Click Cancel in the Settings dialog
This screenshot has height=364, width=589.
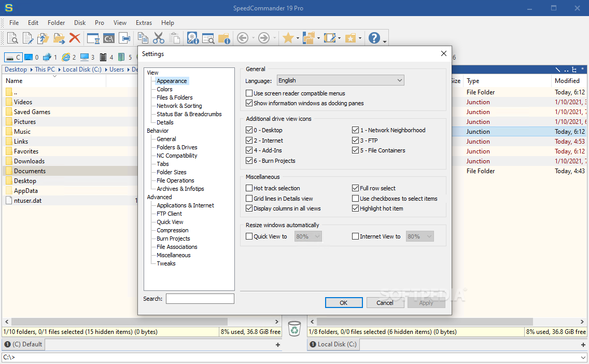point(385,303)
